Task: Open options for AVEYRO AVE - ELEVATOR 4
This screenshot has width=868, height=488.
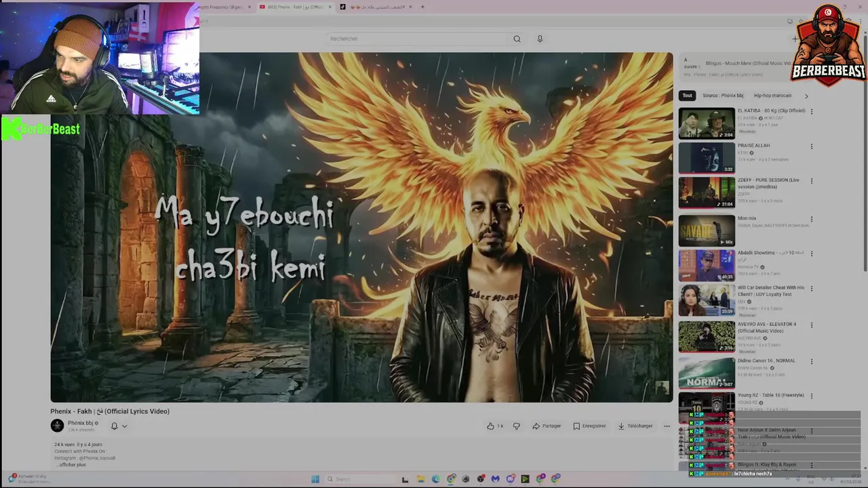Action: coord(811,325)
